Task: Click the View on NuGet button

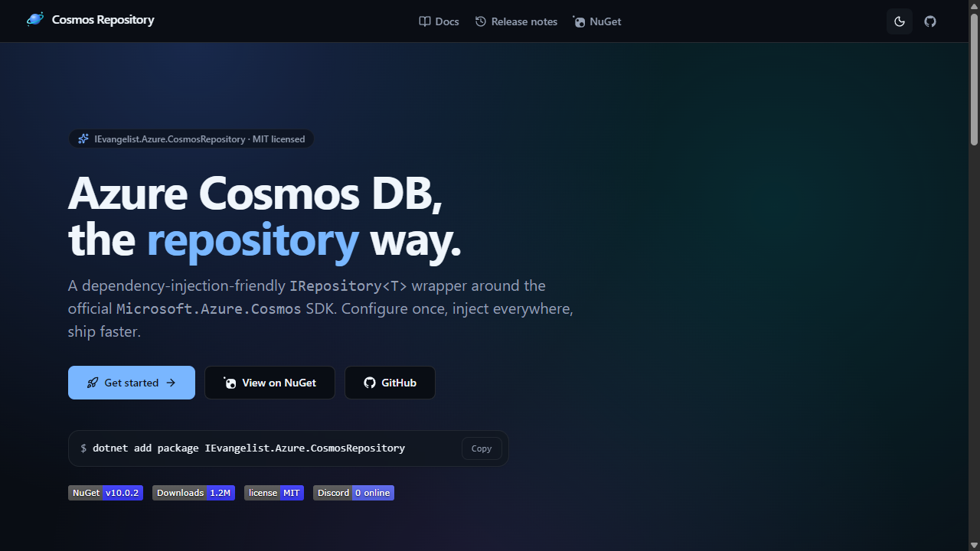Action: tap(269, 383)
